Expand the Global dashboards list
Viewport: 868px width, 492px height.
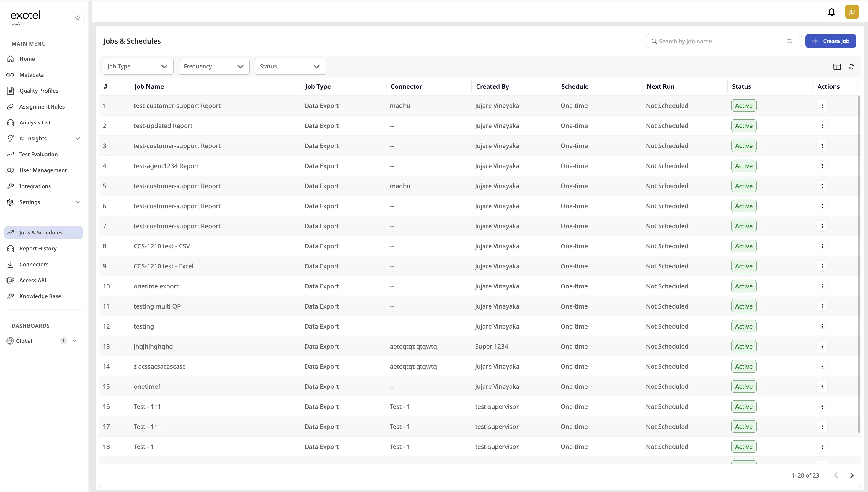74,341
